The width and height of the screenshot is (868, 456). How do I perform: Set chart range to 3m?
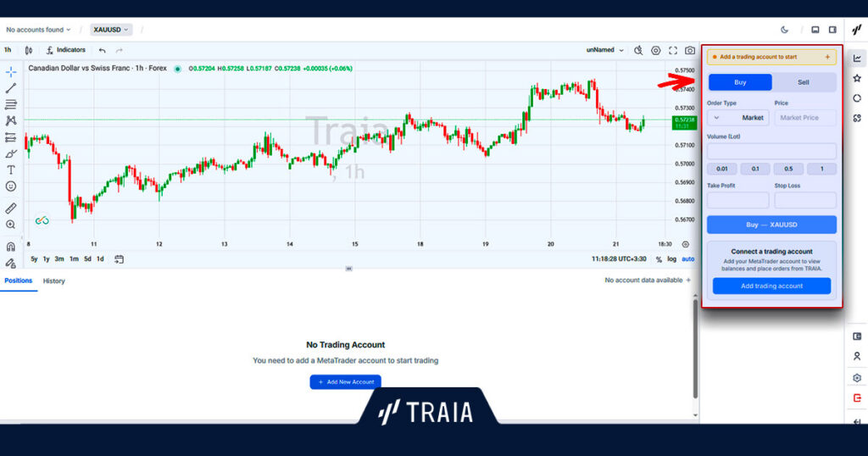pos(59,259)
